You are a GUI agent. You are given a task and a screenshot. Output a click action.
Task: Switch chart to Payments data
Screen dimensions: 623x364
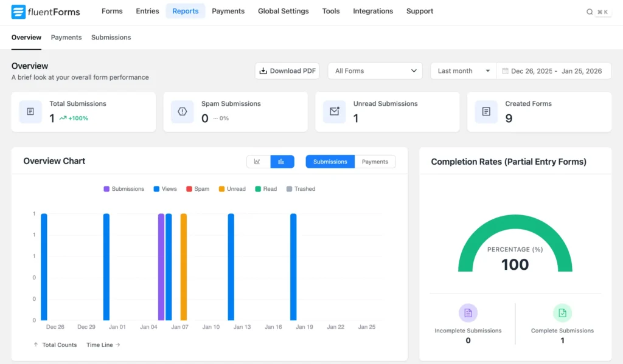375,162
